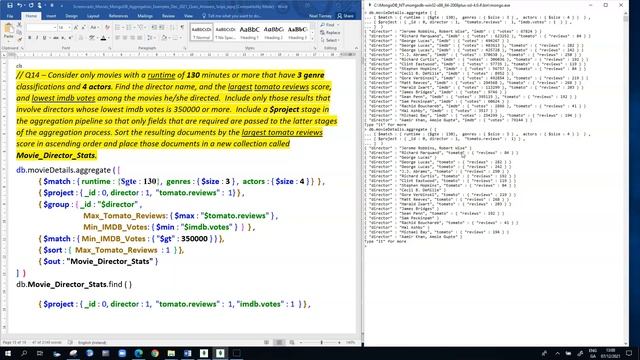Click the Tell me what you want search box
Screen dimensions: 640x360
(232, 16)
